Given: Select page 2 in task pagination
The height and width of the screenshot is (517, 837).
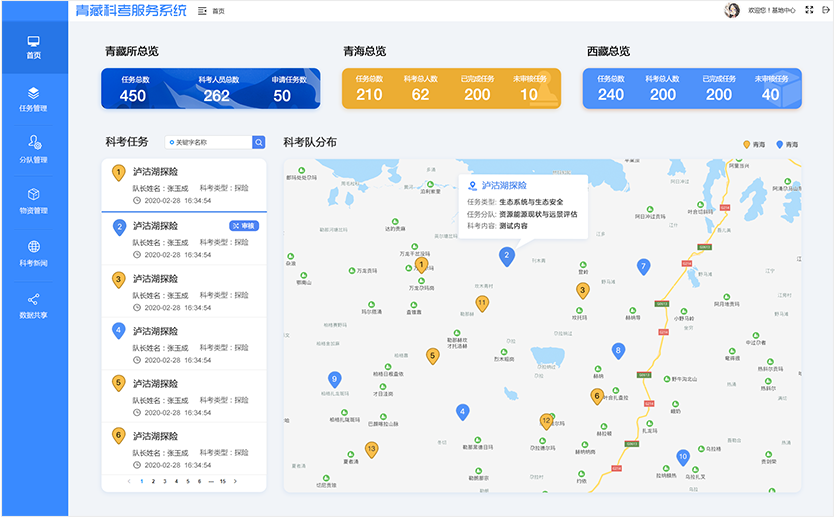Looking at the screenshot, I should [x=153, y=481].
